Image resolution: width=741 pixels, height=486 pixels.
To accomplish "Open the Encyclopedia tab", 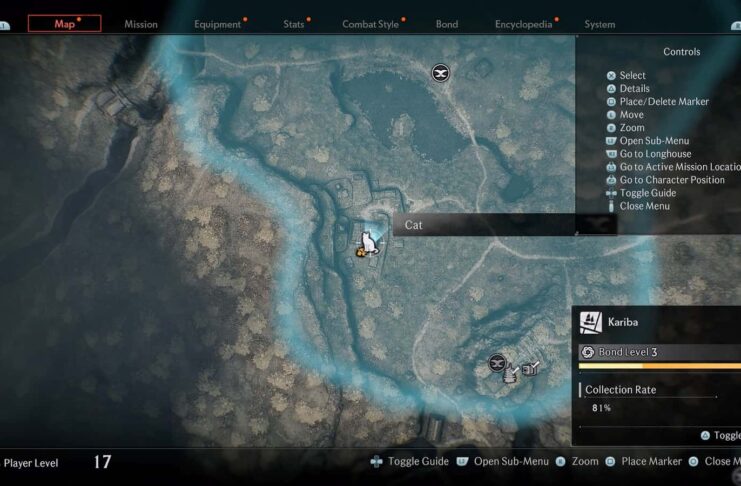I will coord(524,24).
